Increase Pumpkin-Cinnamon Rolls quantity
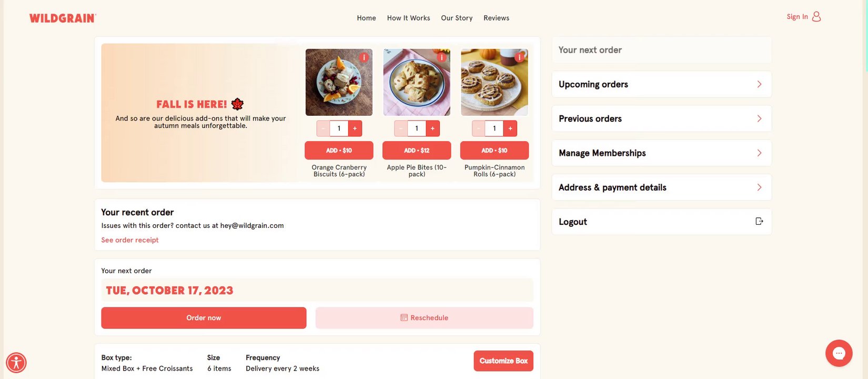Image resolution: width=868 pixels, height=379 pixels. coord(510,128)
